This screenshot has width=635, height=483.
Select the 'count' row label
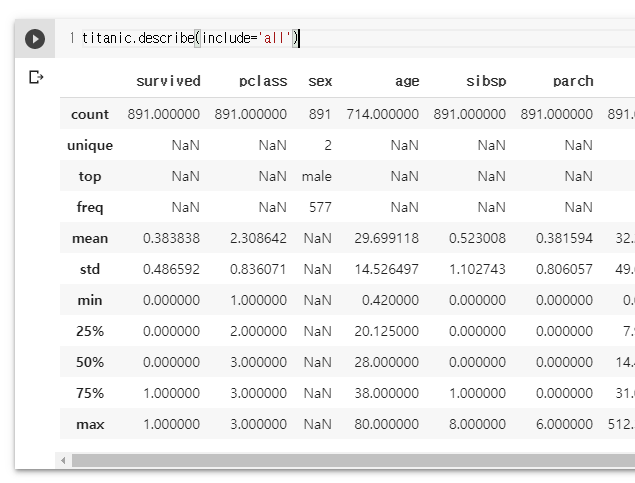pos(90,114)
